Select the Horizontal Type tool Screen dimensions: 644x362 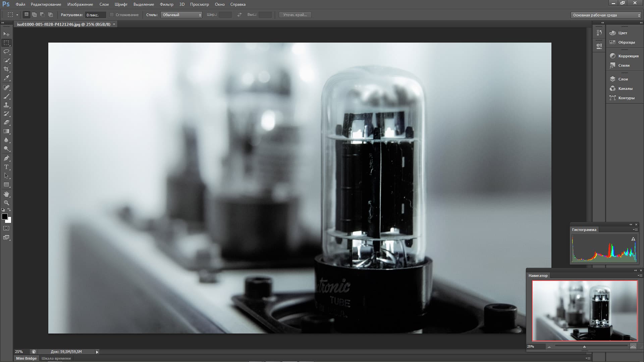coord(6,167)
